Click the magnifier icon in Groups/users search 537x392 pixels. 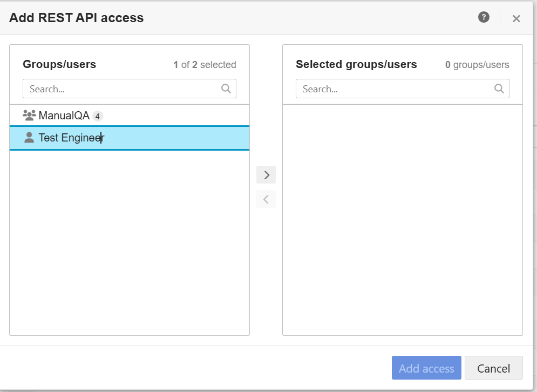click(226, 89)
